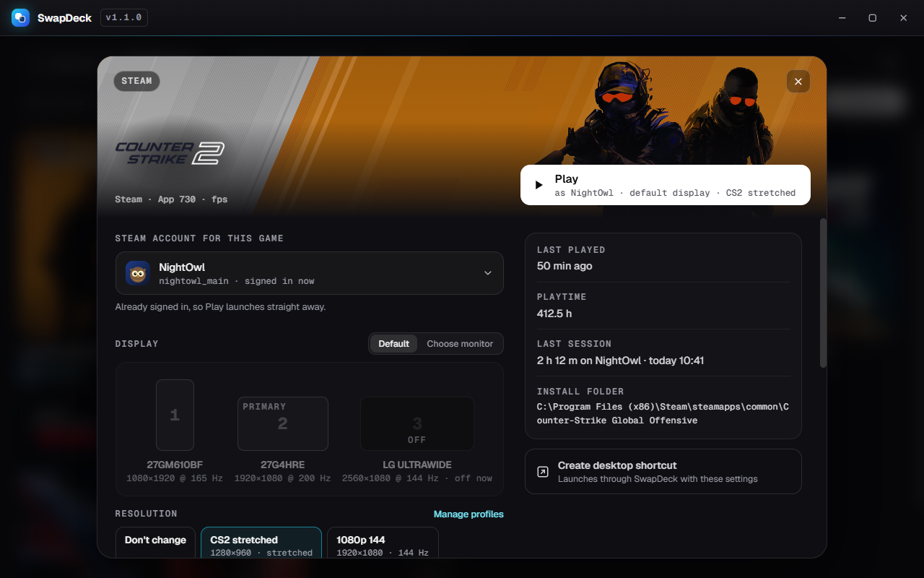924x578 pixels.
Task: Click the last session details text
Action: coord(620,361)
